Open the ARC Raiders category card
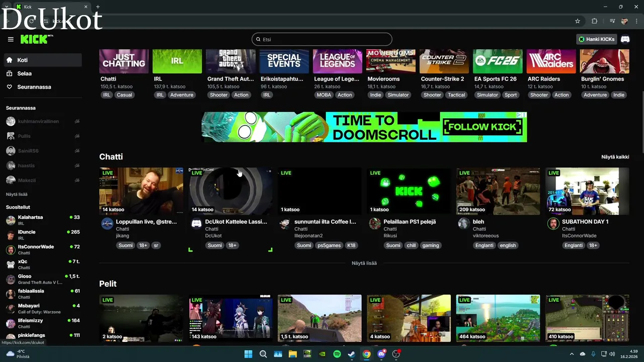 [x=551, y=61]
